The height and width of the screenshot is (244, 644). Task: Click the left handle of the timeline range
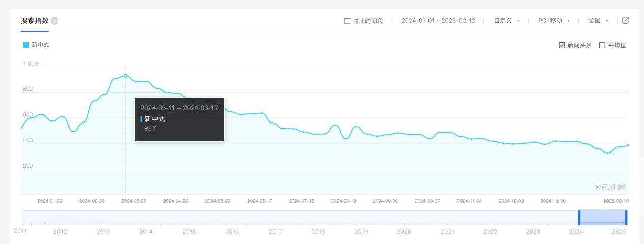(x=579, y=218)
